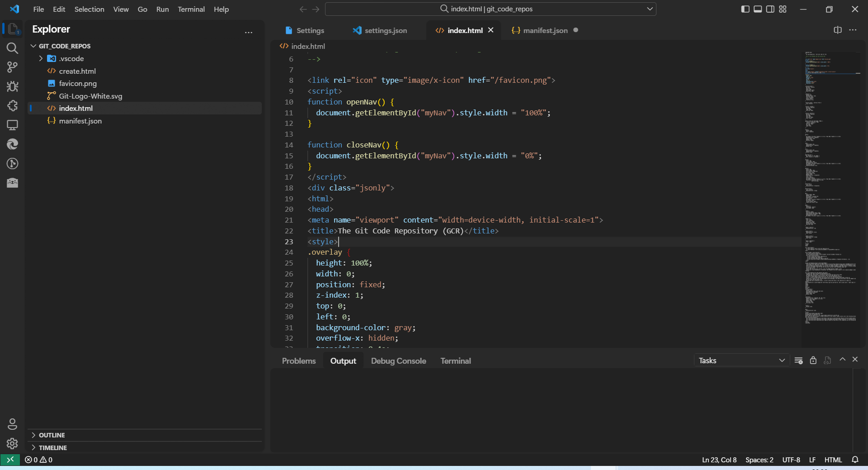
Task: Open the errors and warnings counter
Action: [39, 460]
